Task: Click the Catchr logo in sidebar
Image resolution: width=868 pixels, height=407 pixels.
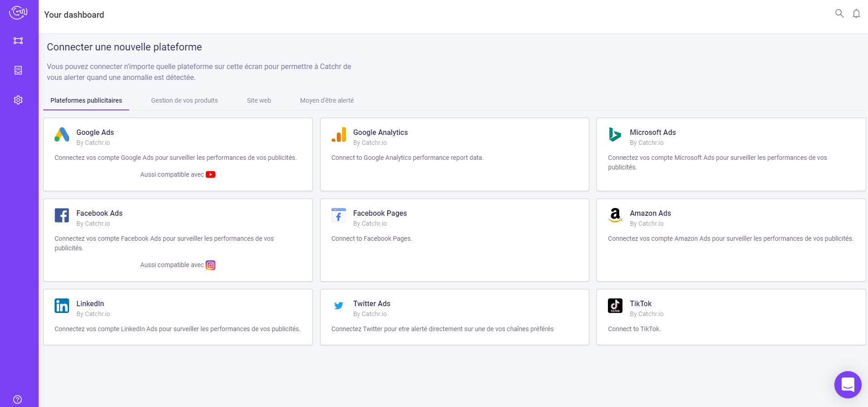Action: [18, 12]
